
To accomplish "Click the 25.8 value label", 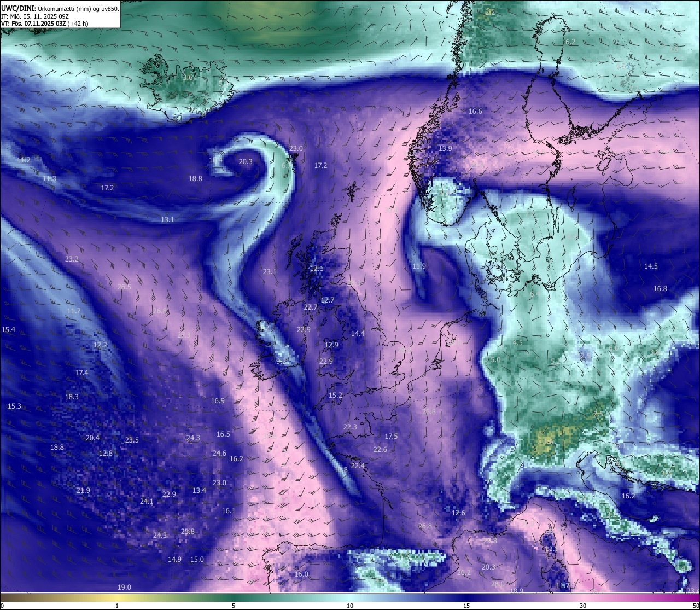I will point(188,532).
